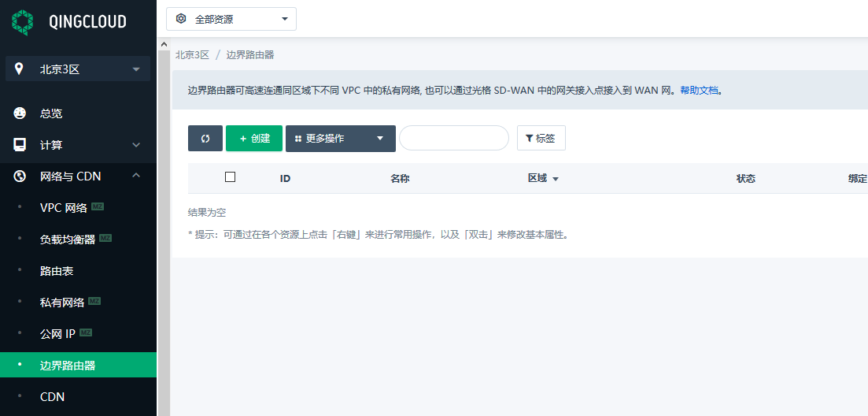868x416 pixels.
Task: Click the QingCloud logo icon
Action: click(x=23, y=21)
